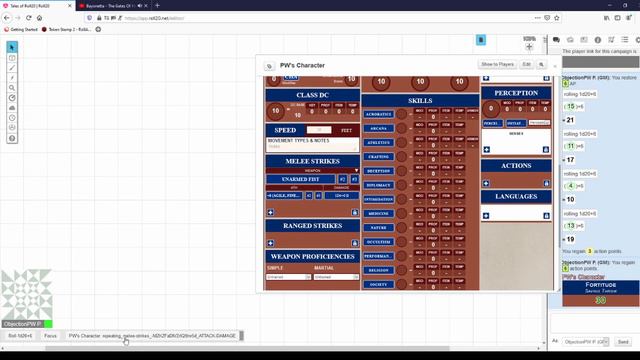Click the magnifier button beside Edit
640x360 pixels.
click(x=541, y=64)
